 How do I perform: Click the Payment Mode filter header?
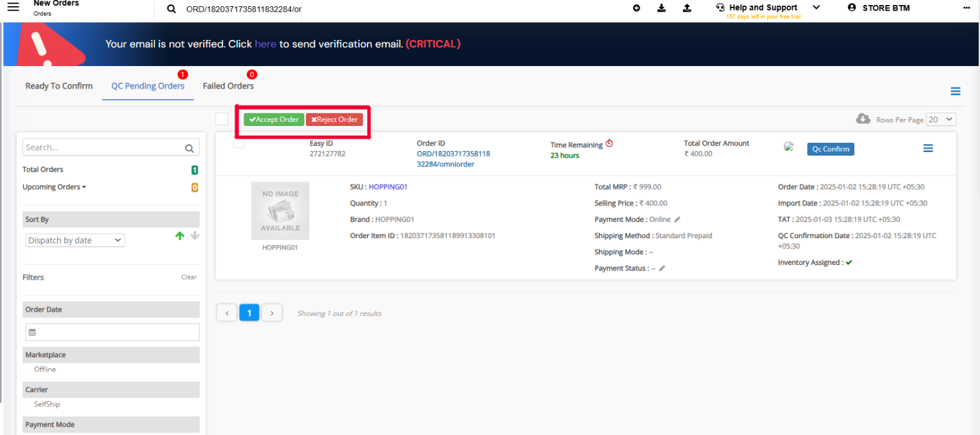click(x=111, y=424)
